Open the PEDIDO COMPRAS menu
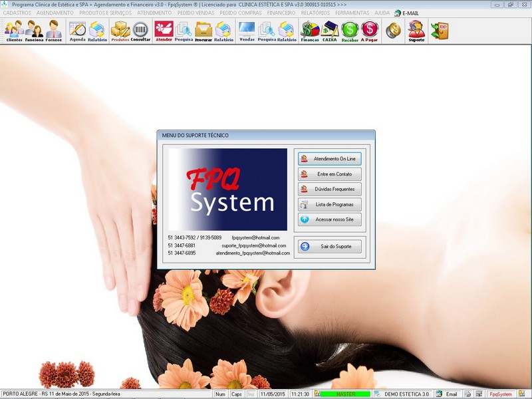 click(241, 13)
